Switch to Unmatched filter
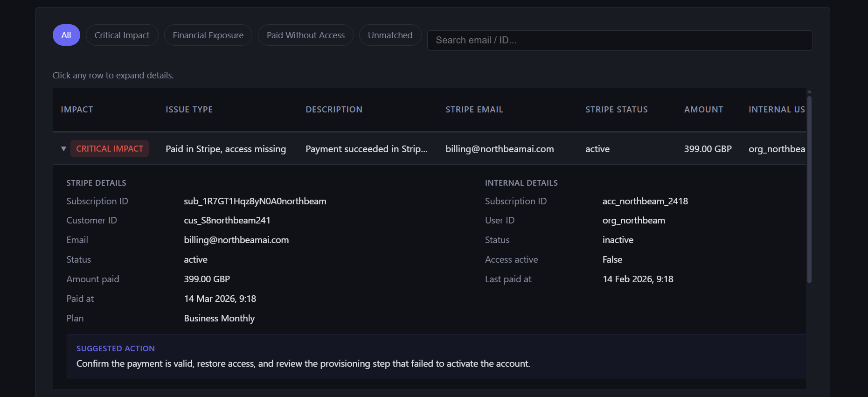The width and height of the screenshot is (868, 397). [390, 35]
